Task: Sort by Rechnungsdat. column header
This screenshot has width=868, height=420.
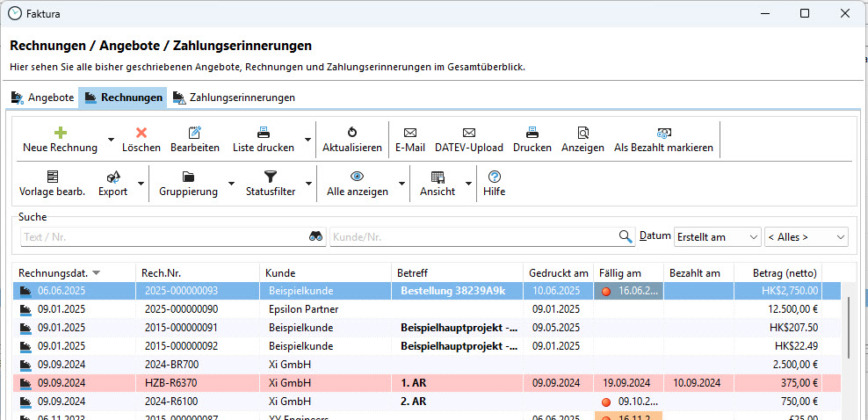Action: pyautogui.click(x=74, y=272)
